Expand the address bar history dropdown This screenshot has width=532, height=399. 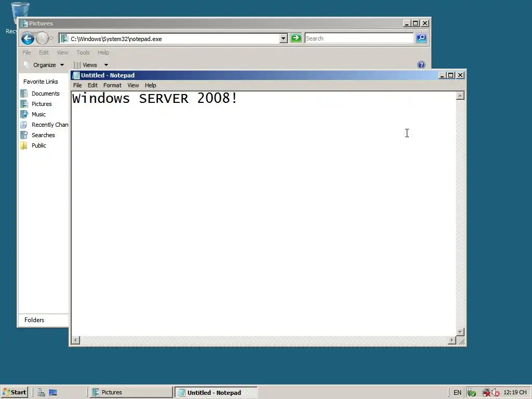(283, 38)
